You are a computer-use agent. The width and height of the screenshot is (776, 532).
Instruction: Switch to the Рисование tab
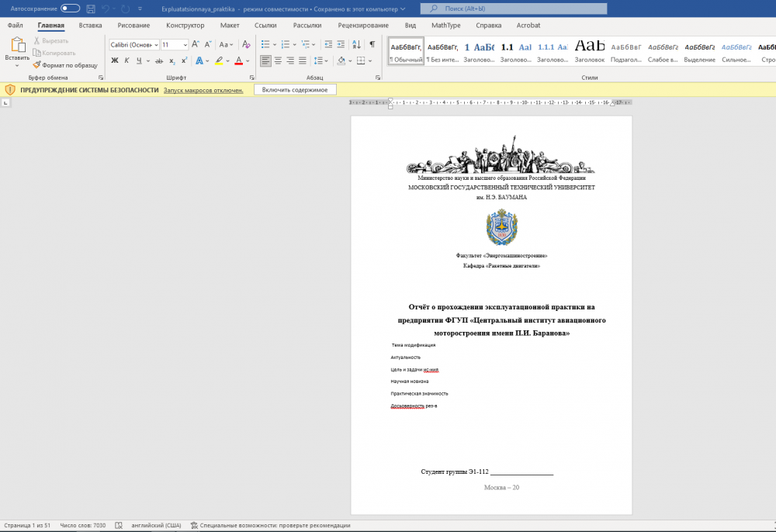pos(133,26)
